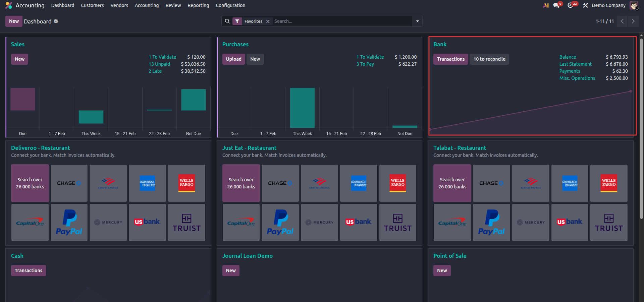Remove the Favorites filter tag
The image size is (644, 302).
[268, 21]
